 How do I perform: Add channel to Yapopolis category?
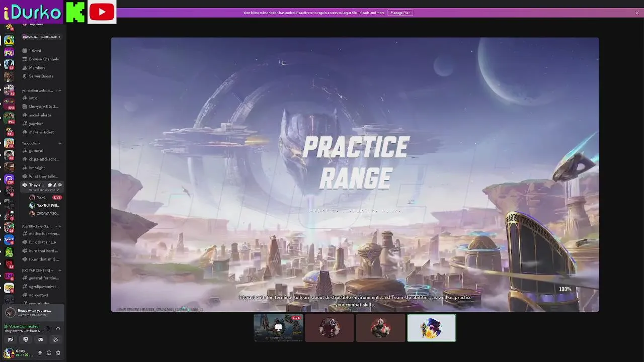tap(60, 143)
